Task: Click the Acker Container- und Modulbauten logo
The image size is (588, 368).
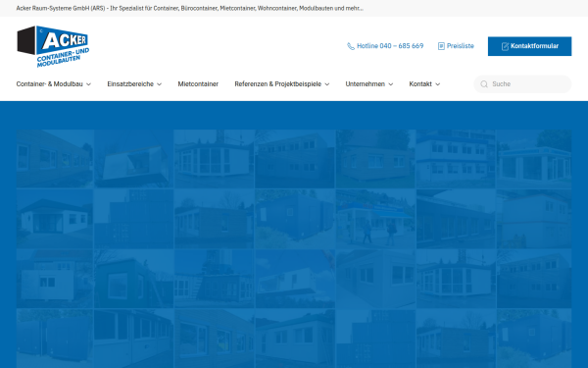Action: pos(53,46)
